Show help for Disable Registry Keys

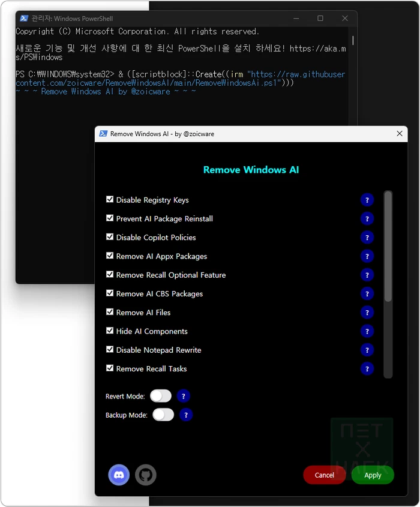click(367, 200)
